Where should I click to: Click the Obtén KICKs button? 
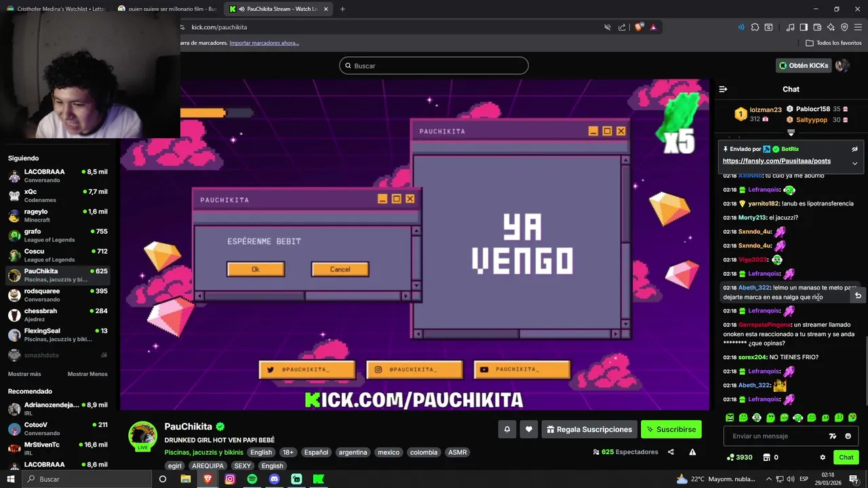(804, 66)
